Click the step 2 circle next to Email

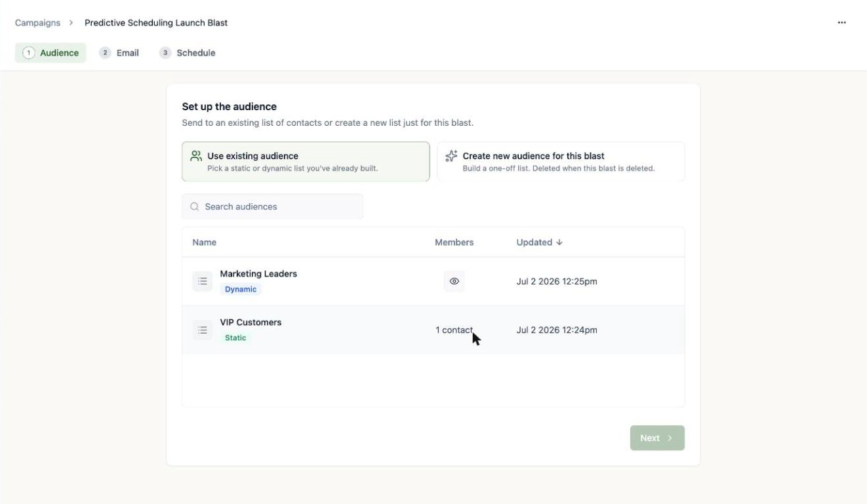coord(105,53)
